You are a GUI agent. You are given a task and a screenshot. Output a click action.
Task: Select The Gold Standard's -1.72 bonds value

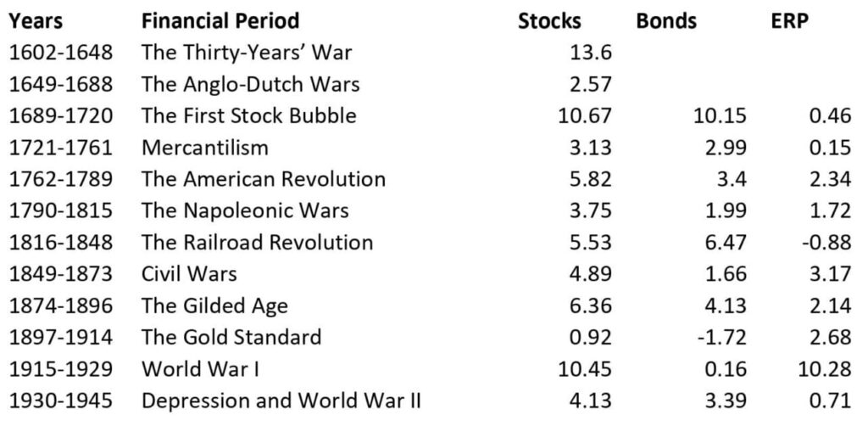[x=722, y=337]
